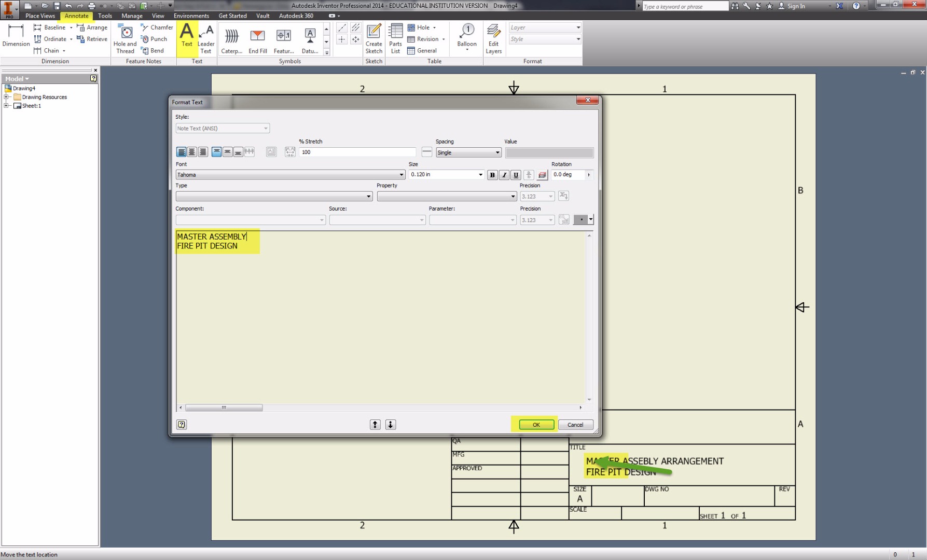
Task: Expand the Sheet:1 tree node
Action: point(6,106)
